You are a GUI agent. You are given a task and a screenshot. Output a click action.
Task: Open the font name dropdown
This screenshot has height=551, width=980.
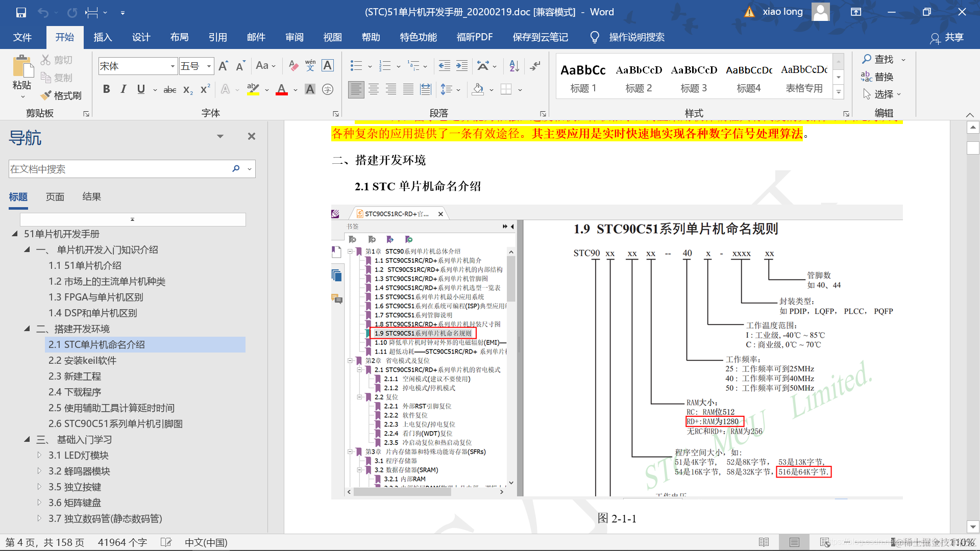(x=173, y=66)
